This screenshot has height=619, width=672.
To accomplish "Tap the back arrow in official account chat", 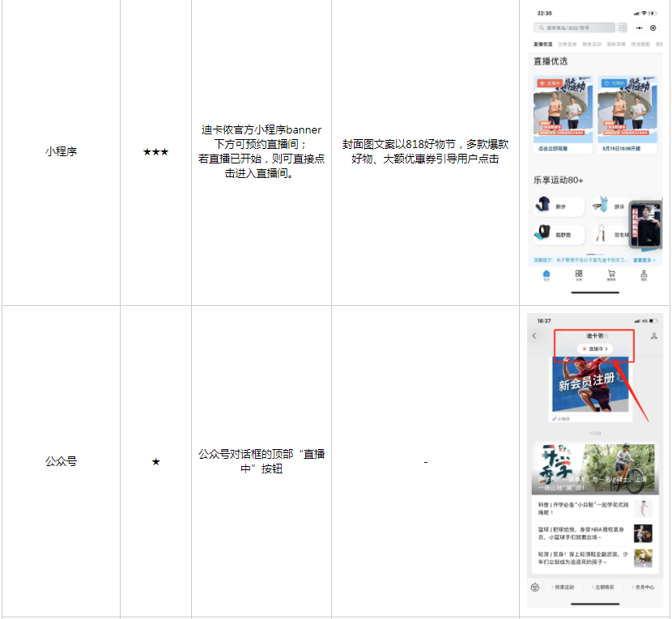I will click(534, 336).
